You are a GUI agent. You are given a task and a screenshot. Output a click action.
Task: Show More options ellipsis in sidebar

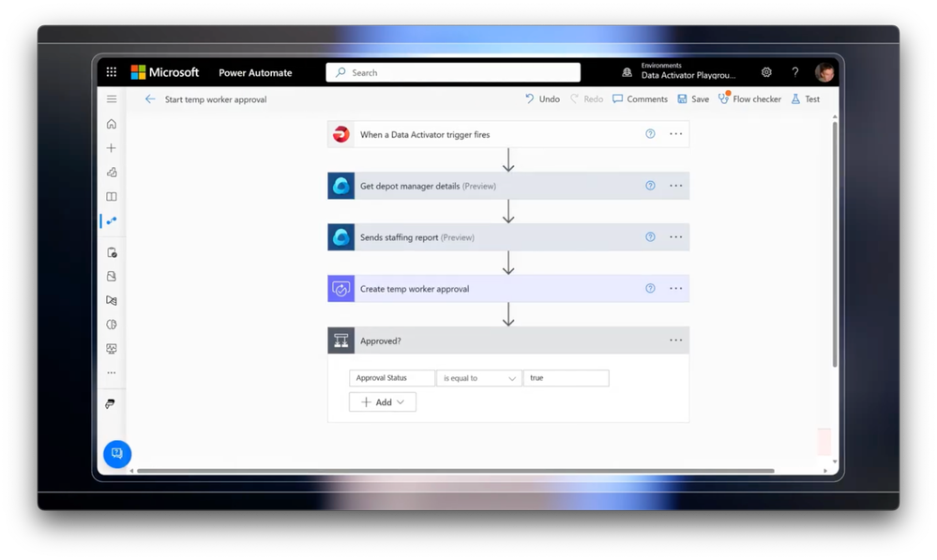coord(112,373)
